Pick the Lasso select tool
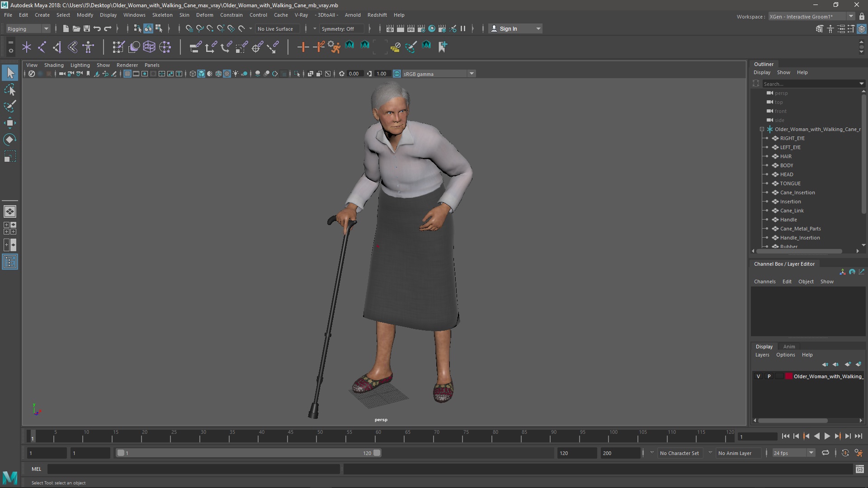Viewport: 868px width, 488px height. pos(9,89)
